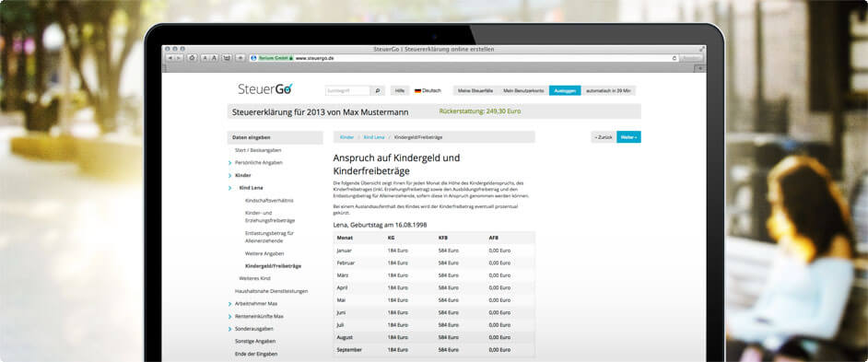Click the September row label
Viewport: 868px width, 362px height.
pos(349,350)
